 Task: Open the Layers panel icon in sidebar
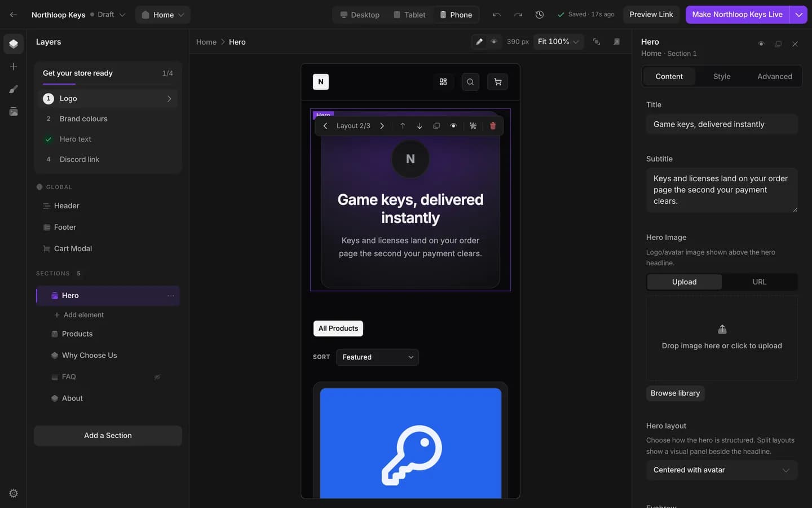tap(14, 44)
